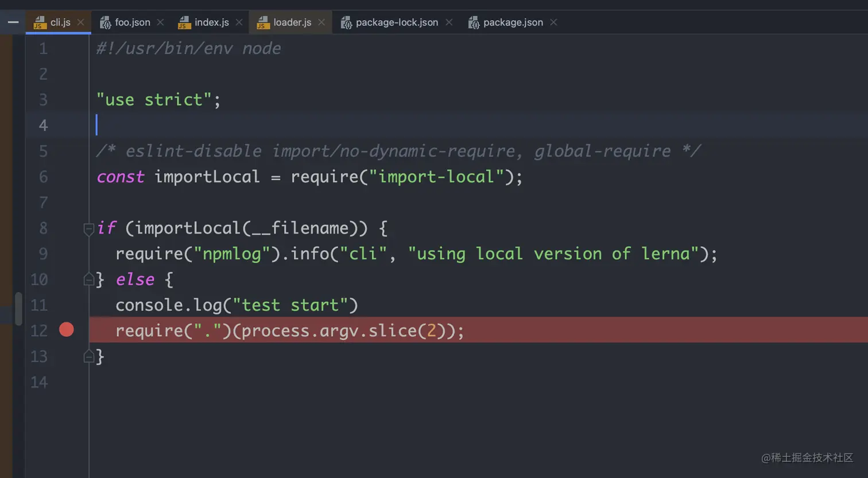Click the eslint-disable comment on line 5
The image size is (868, 478).
pos(398,151)
